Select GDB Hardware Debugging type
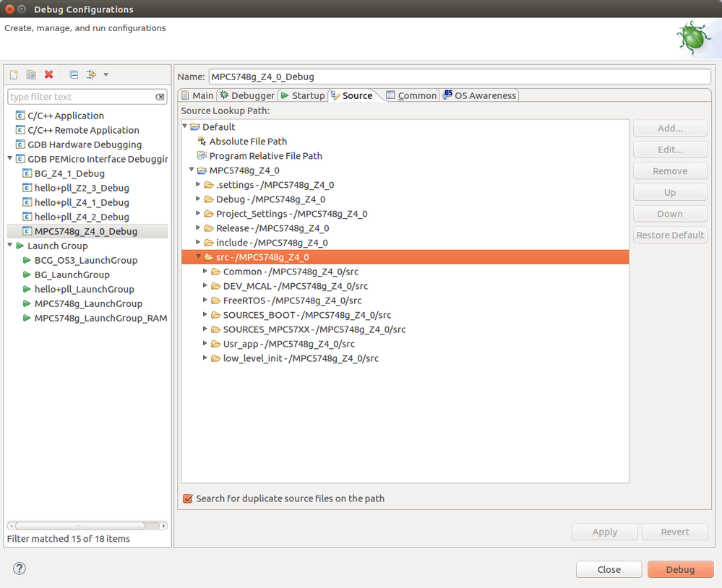722x588 pixels. [85, 144]
